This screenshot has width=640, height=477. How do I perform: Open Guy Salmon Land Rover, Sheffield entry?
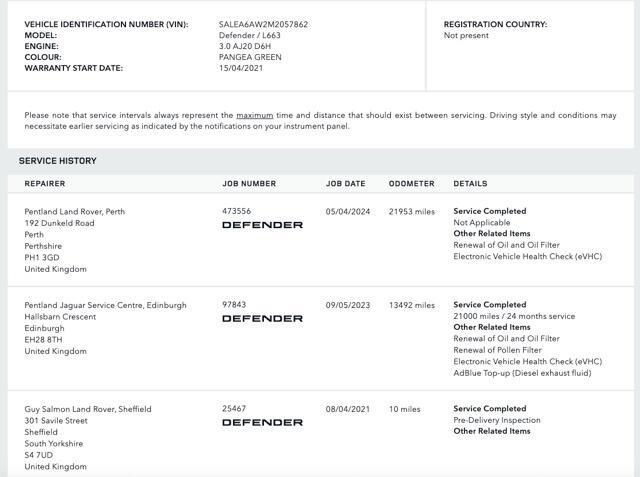[88, 409]
